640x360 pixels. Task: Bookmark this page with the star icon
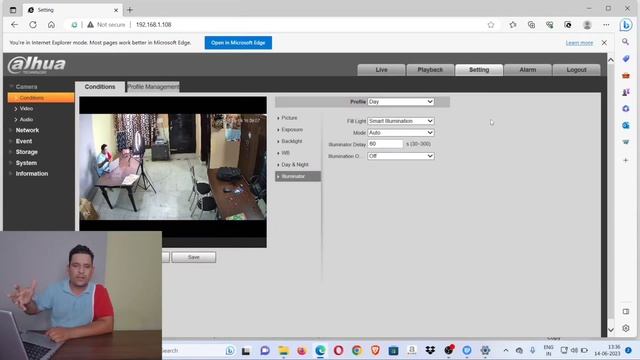click(x=491, y=25)
